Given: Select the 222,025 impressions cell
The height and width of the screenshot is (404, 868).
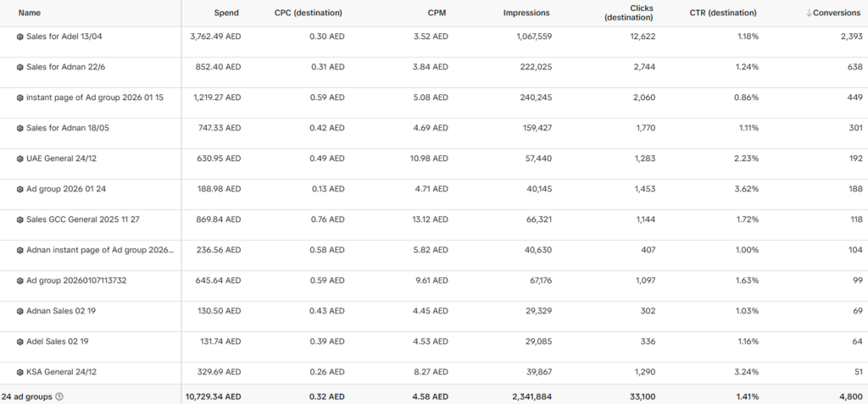Looking at the screenshot, I should click(537, 67).
